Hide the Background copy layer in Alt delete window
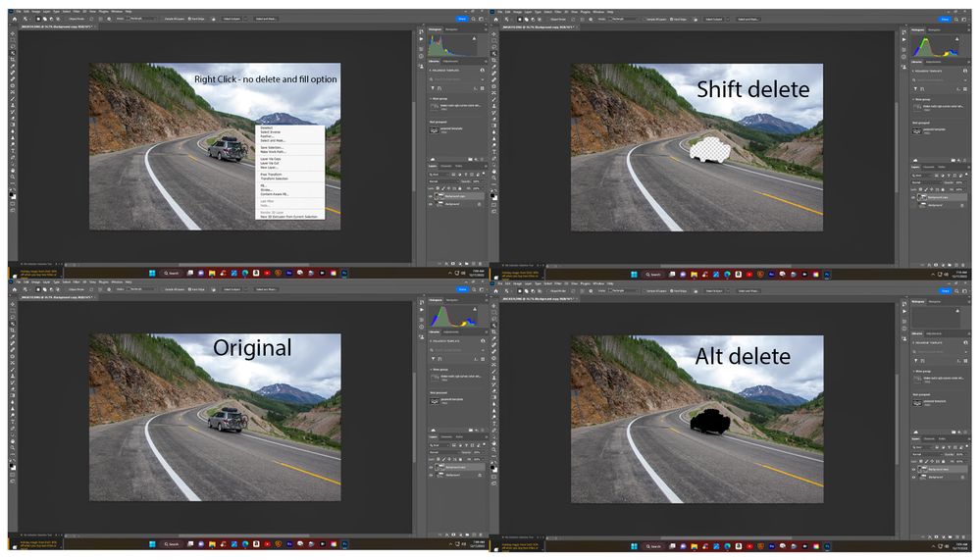 coord(913,469)
